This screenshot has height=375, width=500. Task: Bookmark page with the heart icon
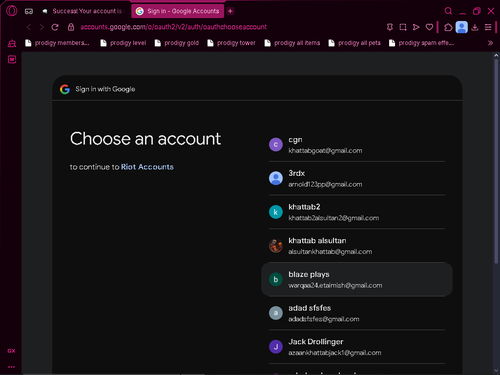(429, 27)
